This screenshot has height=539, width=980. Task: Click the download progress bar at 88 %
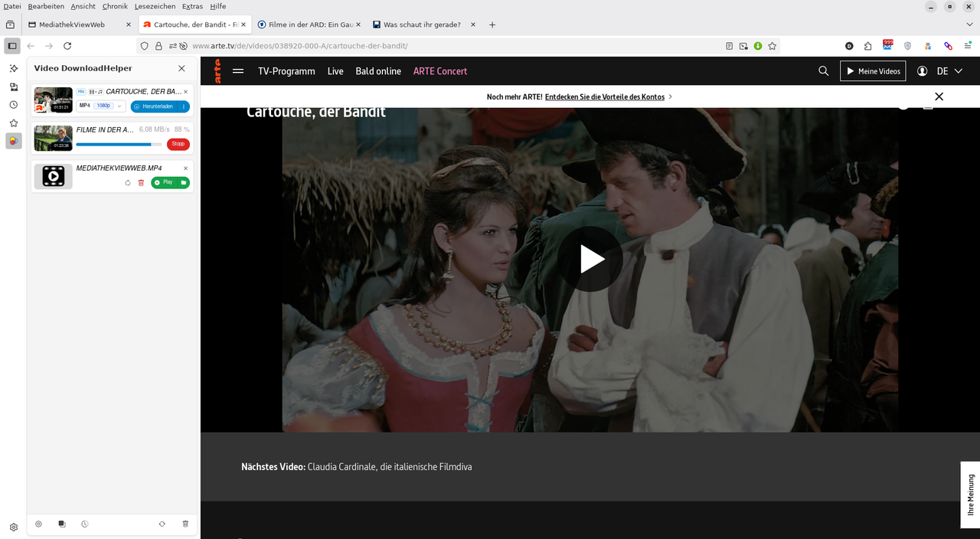pos(119,144)
